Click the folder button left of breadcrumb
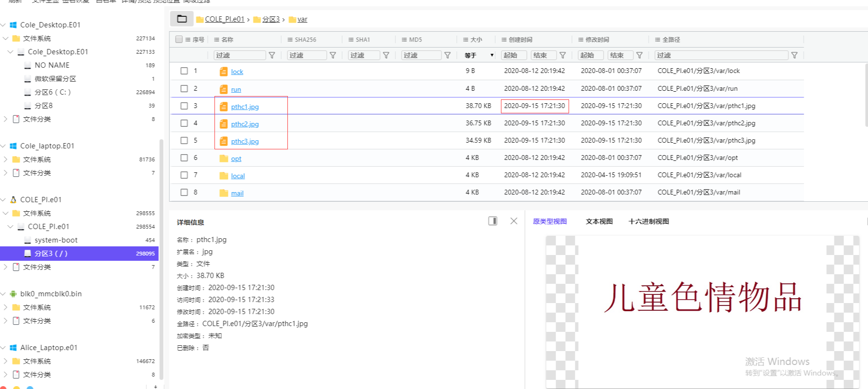Image resolution: width=868 pixels, height=389 pixels. [x=182, y=19]
